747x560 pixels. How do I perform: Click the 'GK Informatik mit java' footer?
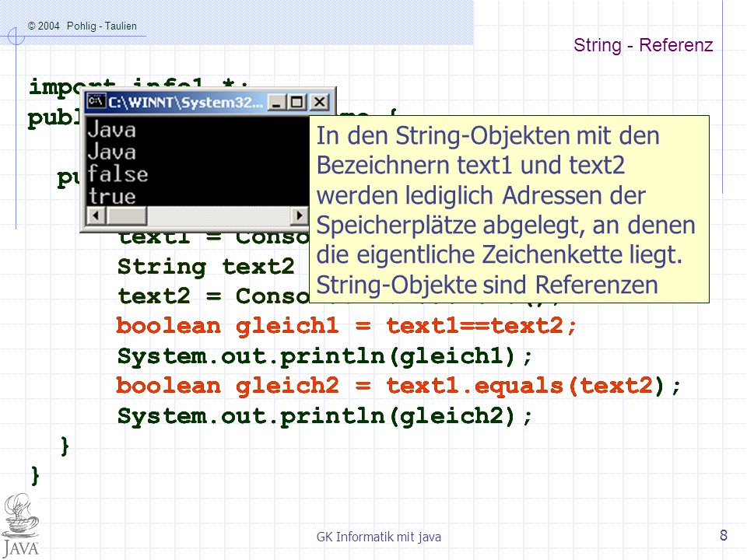(x=379, y=537)
